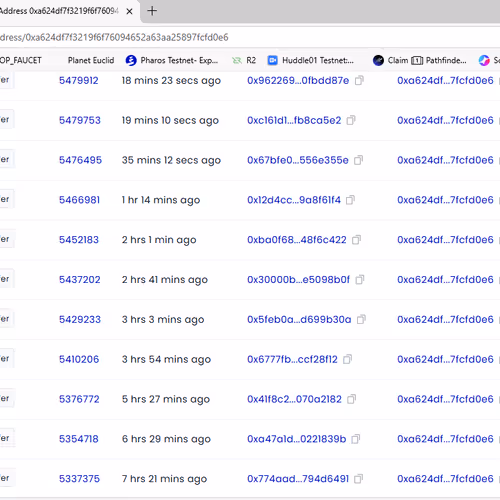
Task: Open transaction 0xa47a1d...0221839b
Action: [296, 439]
